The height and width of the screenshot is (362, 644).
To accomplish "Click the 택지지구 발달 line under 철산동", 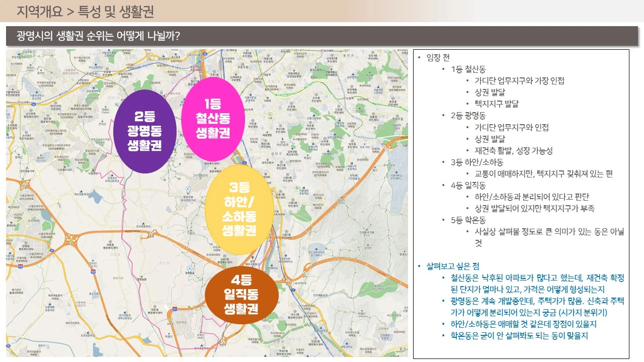I will 497,104.
